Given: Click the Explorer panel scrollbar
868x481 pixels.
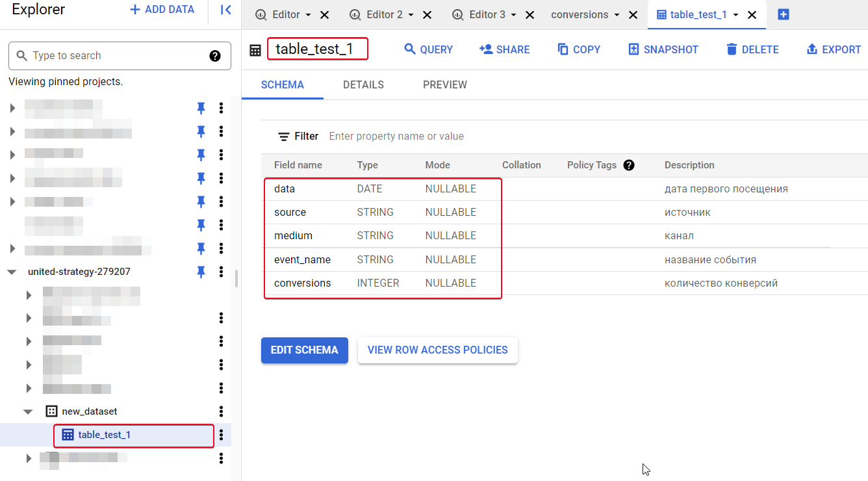Looking at the screenshot, I should [x=236, y=278].
